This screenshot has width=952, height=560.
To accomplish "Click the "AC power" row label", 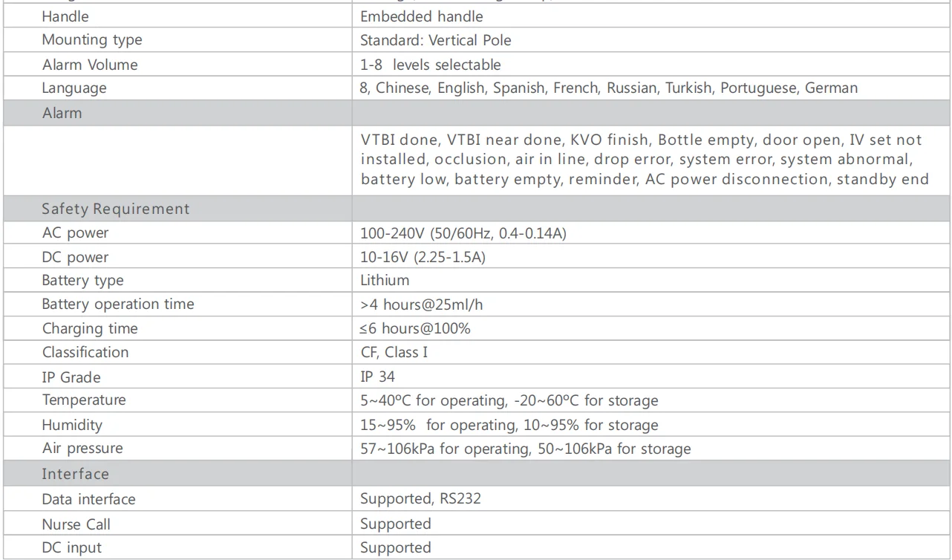I will pos(75,233).
